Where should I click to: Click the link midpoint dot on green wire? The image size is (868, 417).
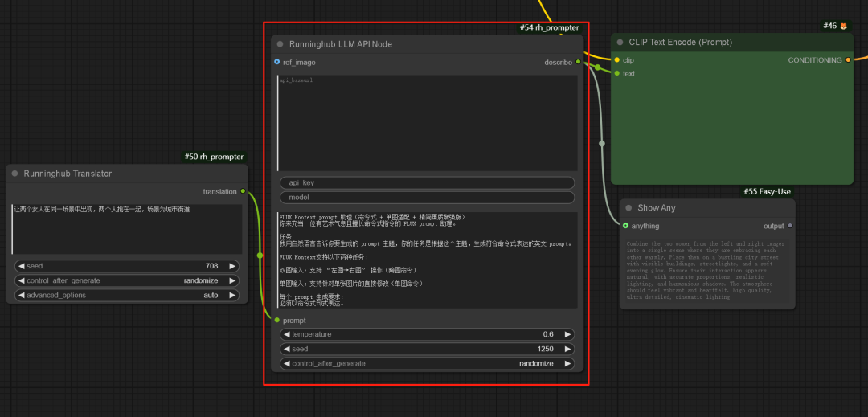pos(260,256)
